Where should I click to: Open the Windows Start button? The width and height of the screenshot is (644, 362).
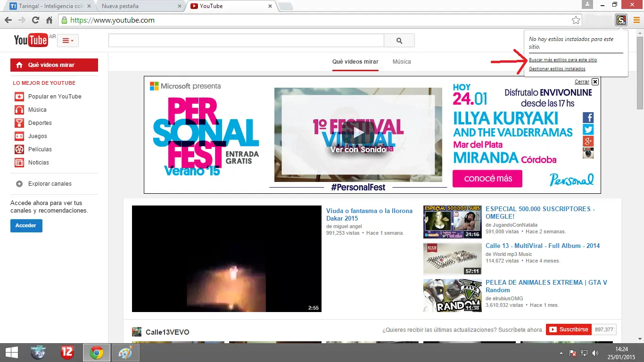coord(11,353)
